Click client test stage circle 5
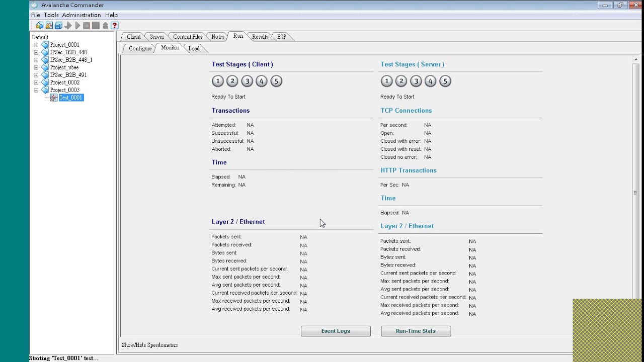The image size is (644, 362). point(276,81)
